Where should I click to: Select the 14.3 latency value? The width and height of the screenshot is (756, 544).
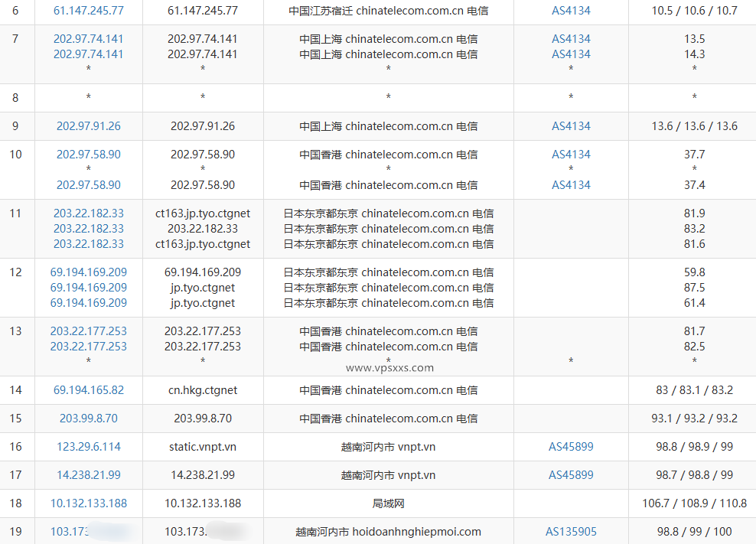click(x=694, y=54)
